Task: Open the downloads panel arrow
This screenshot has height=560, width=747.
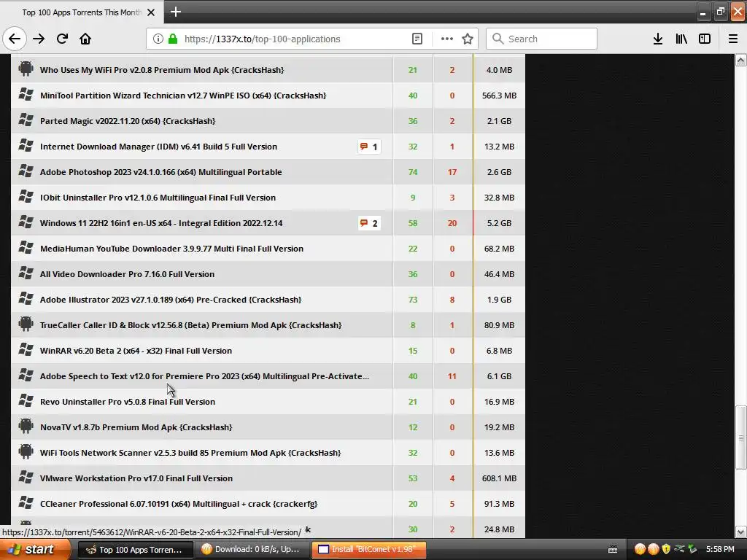Action: [x=657, y=39]
